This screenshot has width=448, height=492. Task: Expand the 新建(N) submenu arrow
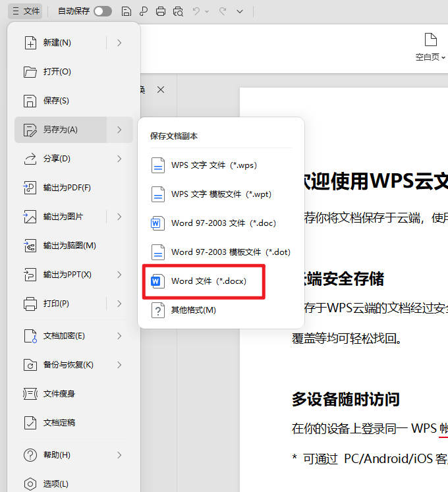click(119, 43)
